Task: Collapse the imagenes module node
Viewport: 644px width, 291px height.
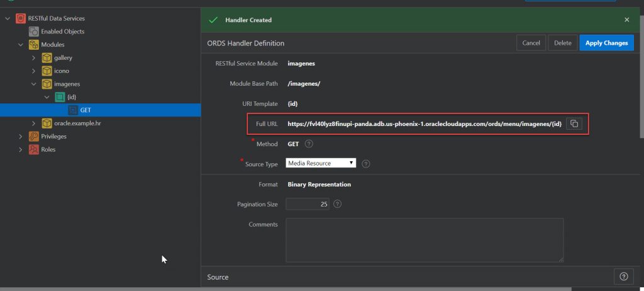Action: (x=34, y=84)
